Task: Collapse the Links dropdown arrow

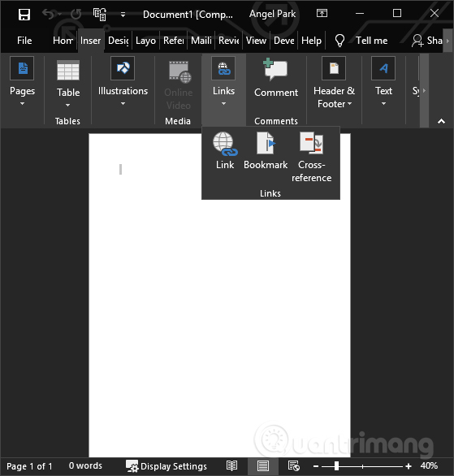Action: coord(223,104)
